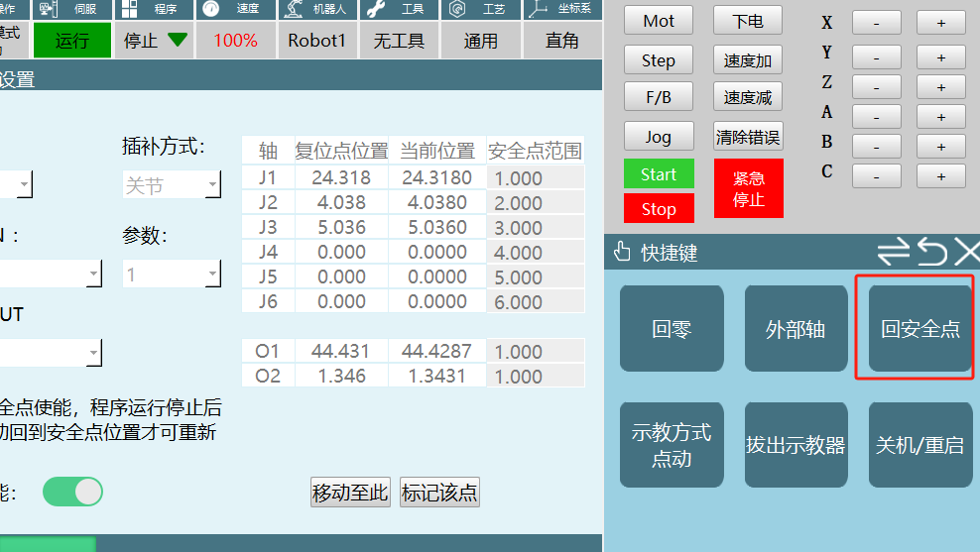Click the 通用 process indicator
The image size is (980, 552).
click(x=481, y=41)
